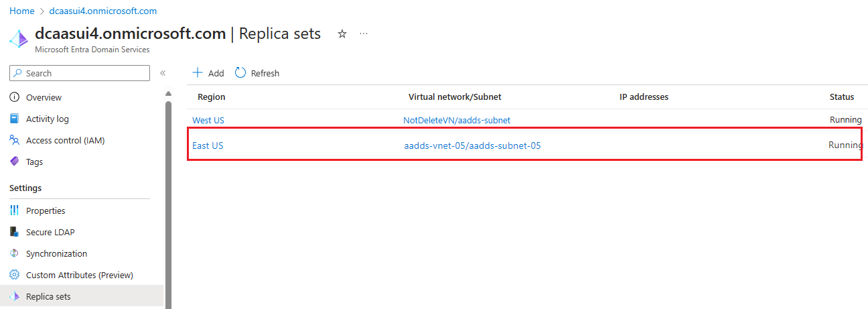
Task: Open the NotDeleteVN/aadds-subnet link
Action: tap(457, 120)
